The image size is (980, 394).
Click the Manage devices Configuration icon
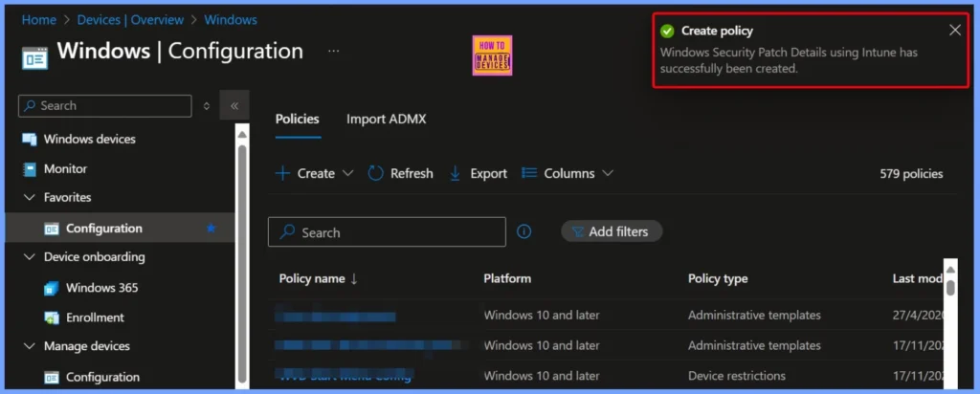point(52,377)
